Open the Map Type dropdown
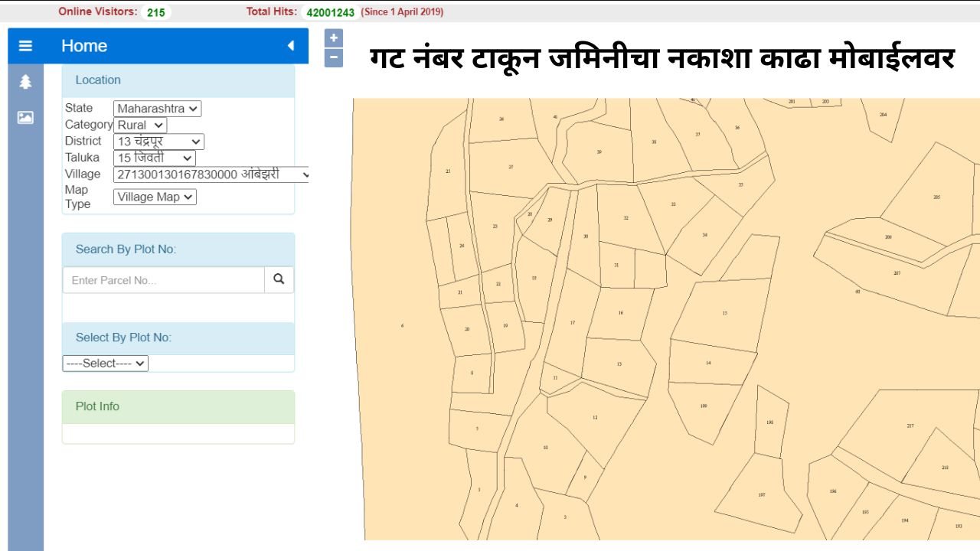This screenshot has height=551, width=980. point(155,197)
